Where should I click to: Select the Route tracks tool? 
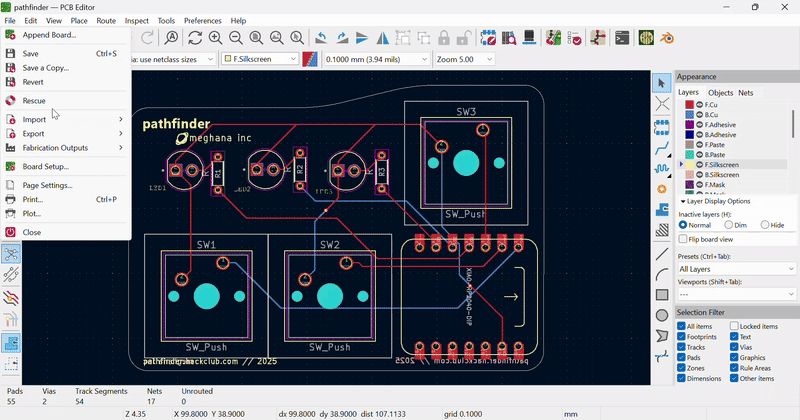coord(662,148)
